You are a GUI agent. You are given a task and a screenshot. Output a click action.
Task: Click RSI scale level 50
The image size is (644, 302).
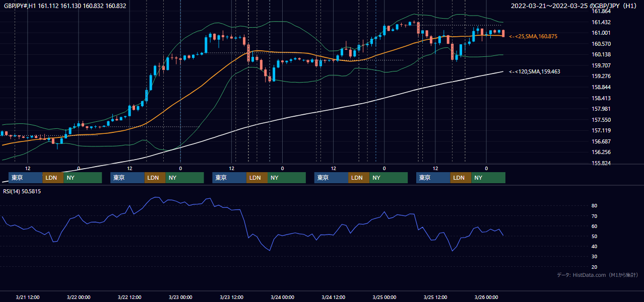(x=595, y=236)
